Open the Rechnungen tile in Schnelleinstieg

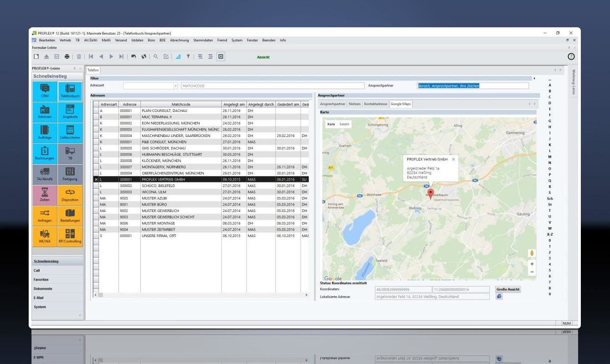pyautogui.click(x=45, y=153)
